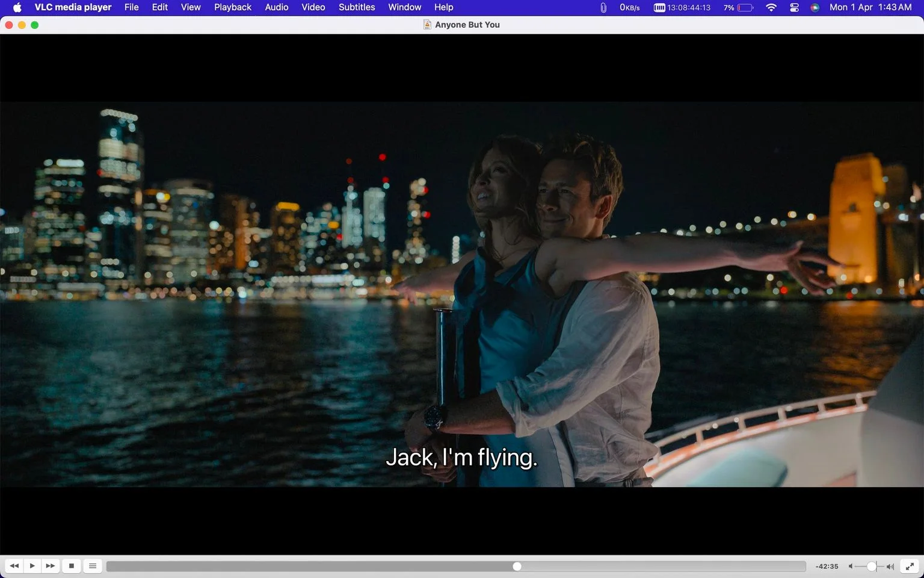Toggle the remaining time display -42:35
924x578 pixels.
827,567
